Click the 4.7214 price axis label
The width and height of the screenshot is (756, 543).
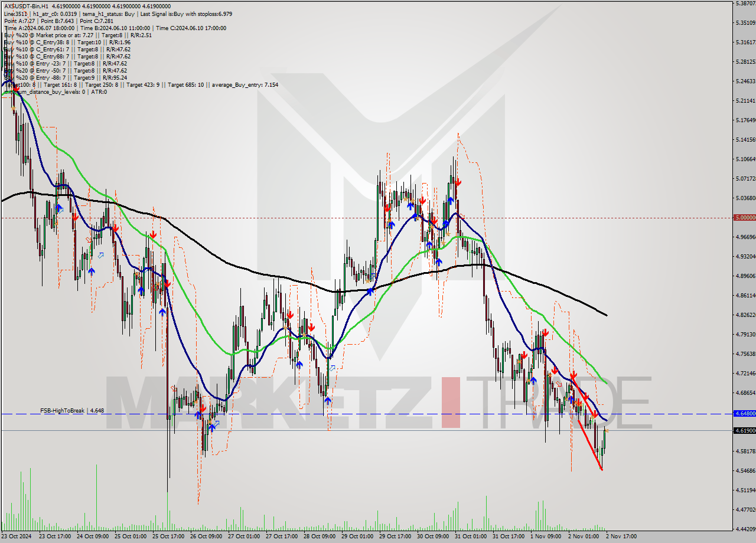click(x=745, y=373)
